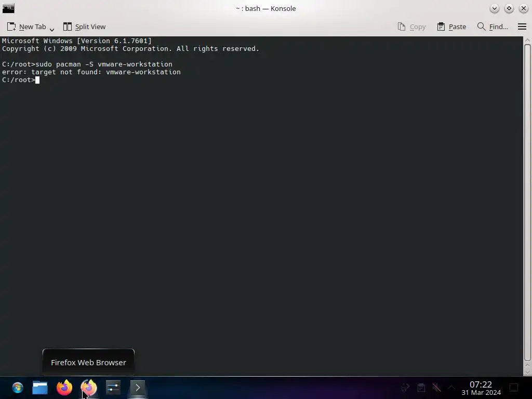Open the file manager from taskbar
The width and height of the screenshot is (532, 399).
pyautogui.click(x=40, y=388)
